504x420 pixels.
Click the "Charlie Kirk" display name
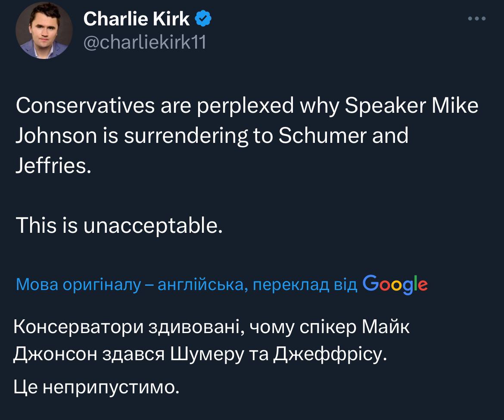point(136,19)
